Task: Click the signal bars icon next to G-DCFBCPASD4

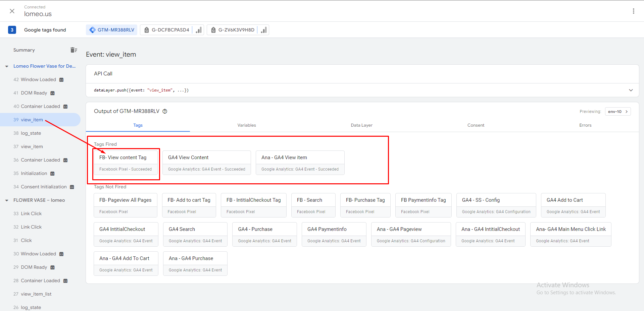Action: 199,30
